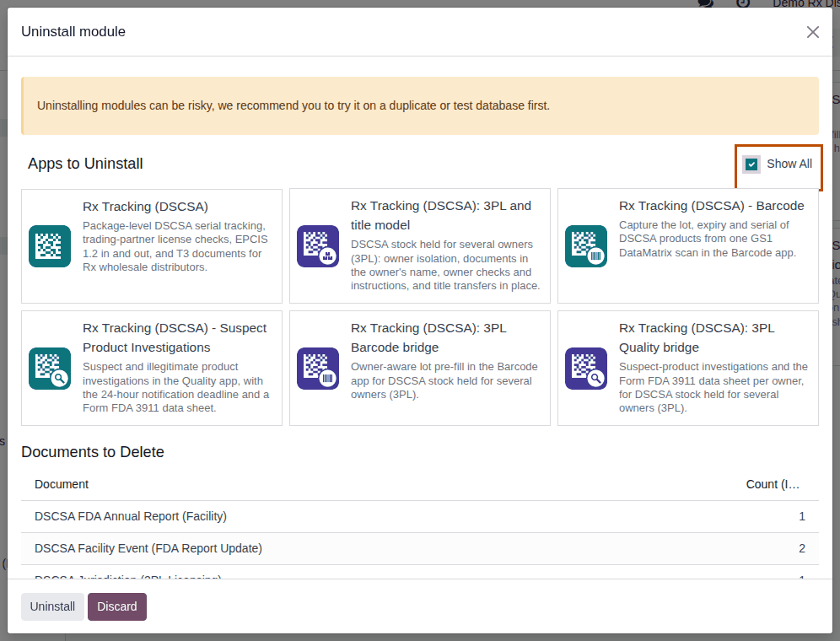Click the Discard button
Viewport: 840px width, 641px height.
pos(116,606)
